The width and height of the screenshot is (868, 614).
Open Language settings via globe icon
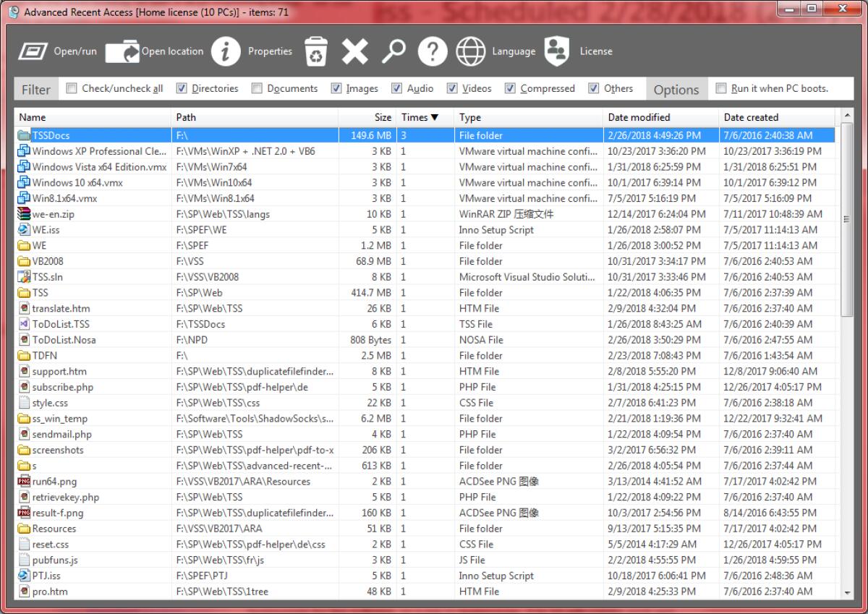(471, 51)
